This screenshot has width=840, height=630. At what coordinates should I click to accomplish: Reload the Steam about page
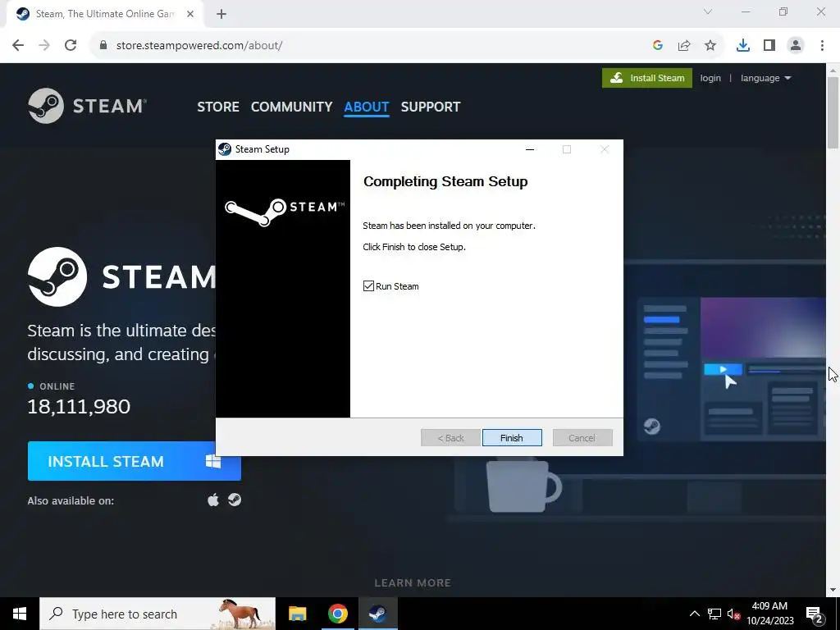[x=71, y=46]
